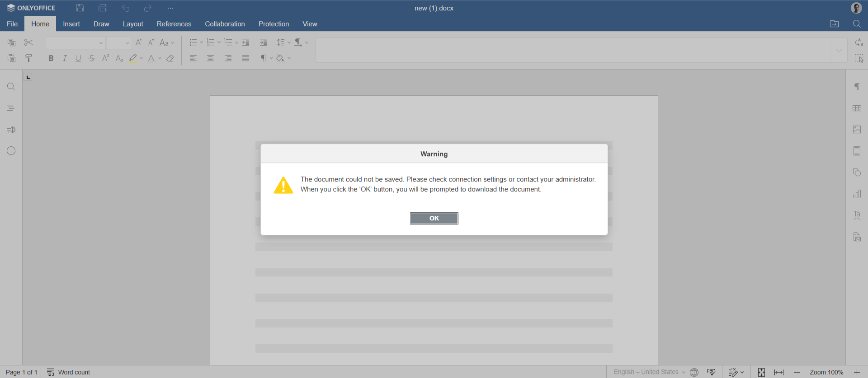
Task: Switch to the Draw tab
Action: pyautogui.click(x=101, y=24)
